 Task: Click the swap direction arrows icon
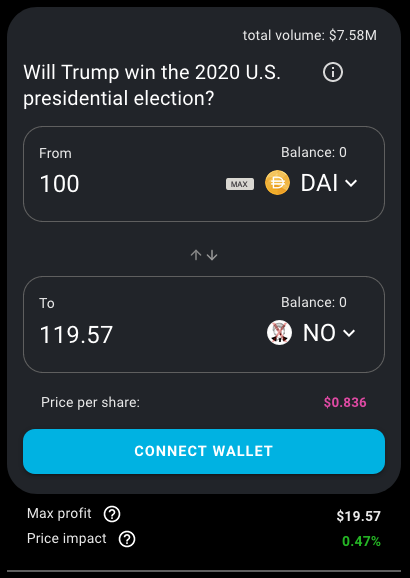[x=204, y=255]
